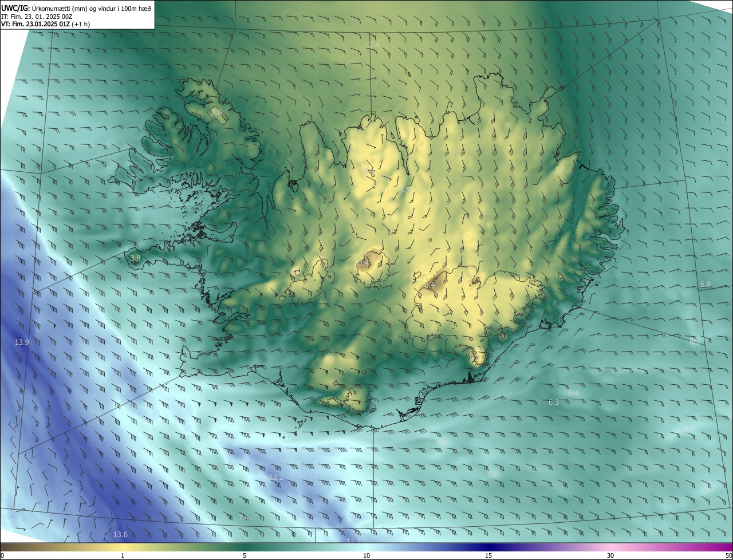Click tick label 5 on the color scale

245,555
